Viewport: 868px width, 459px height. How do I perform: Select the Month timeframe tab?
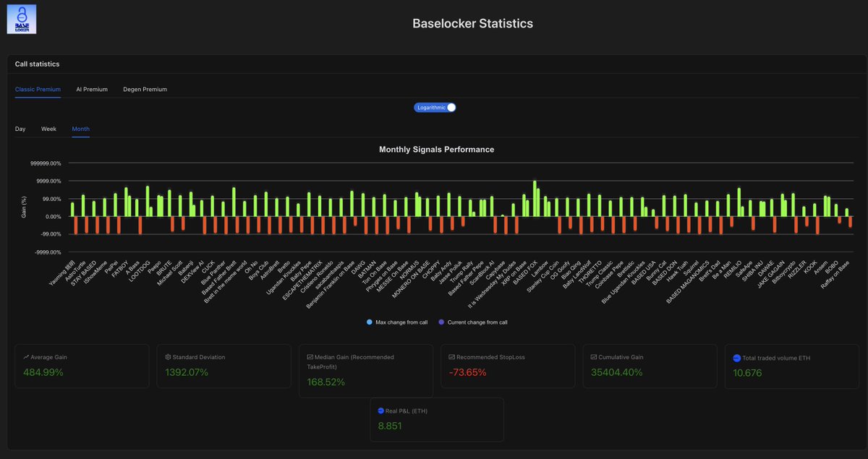pos(81,129)
